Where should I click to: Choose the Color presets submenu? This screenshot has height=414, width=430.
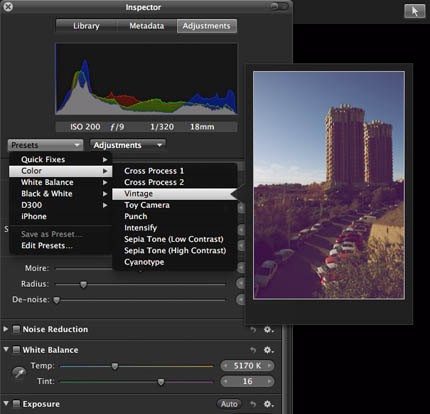(61, 171)
